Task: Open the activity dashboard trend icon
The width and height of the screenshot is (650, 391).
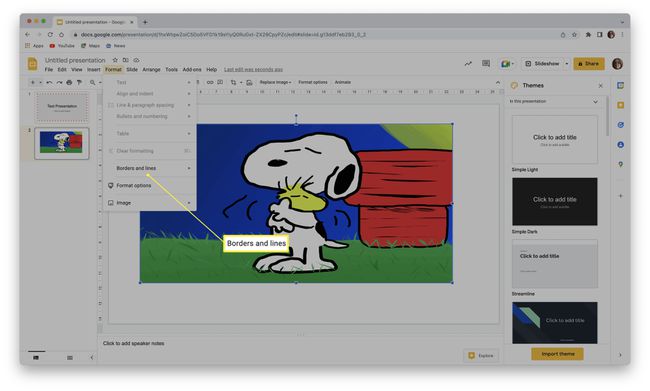Action: [468, 64]
